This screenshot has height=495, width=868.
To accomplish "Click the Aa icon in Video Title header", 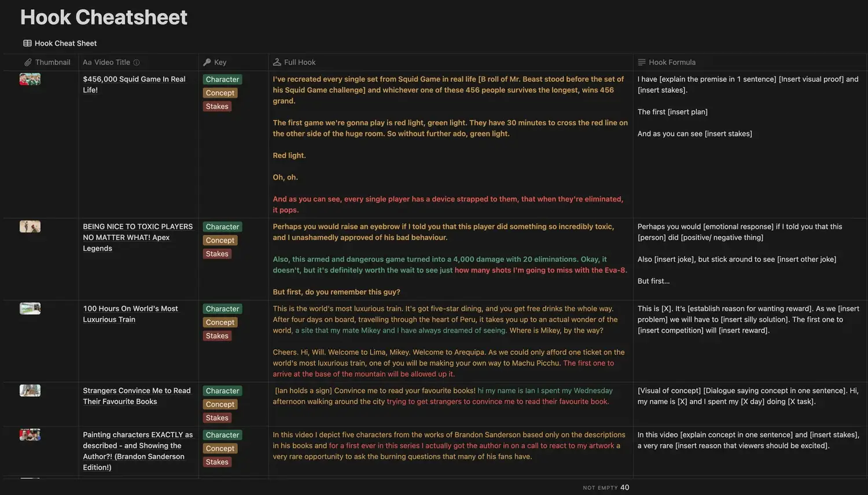I will (87, 63).
